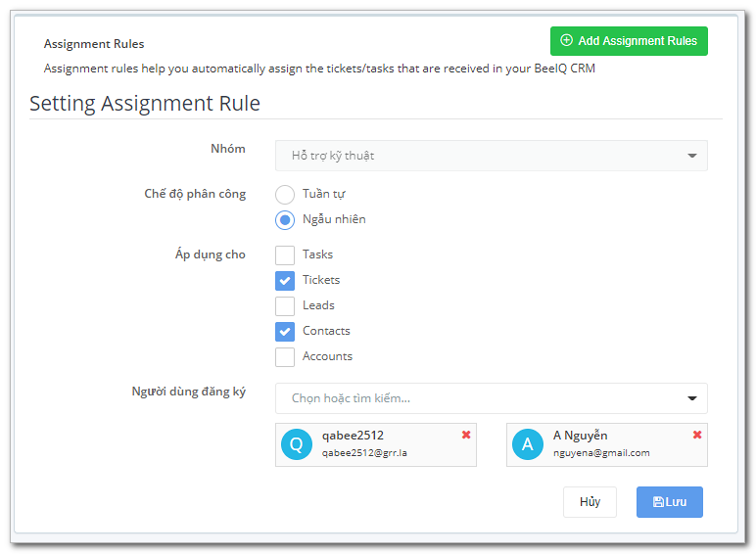Click the qabee2512@grr.la email text
The image size is (756, 554).
point(364,453)
